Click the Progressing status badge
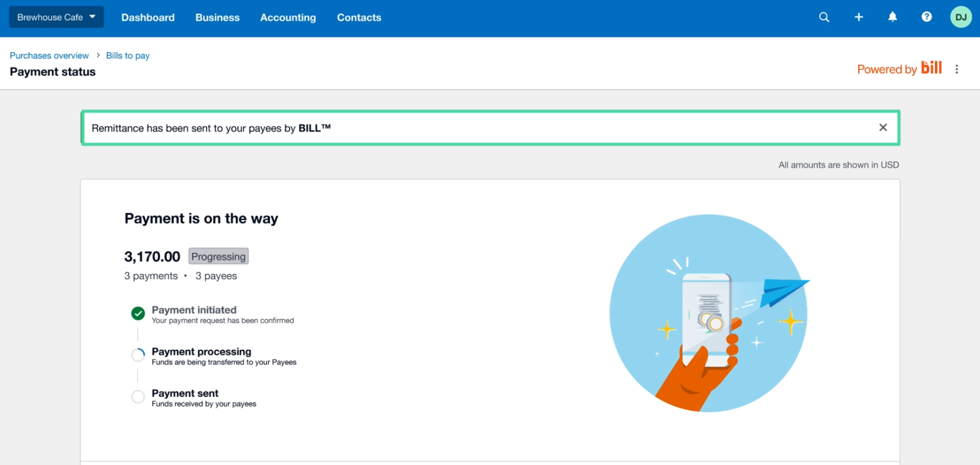 pos(218,256)
